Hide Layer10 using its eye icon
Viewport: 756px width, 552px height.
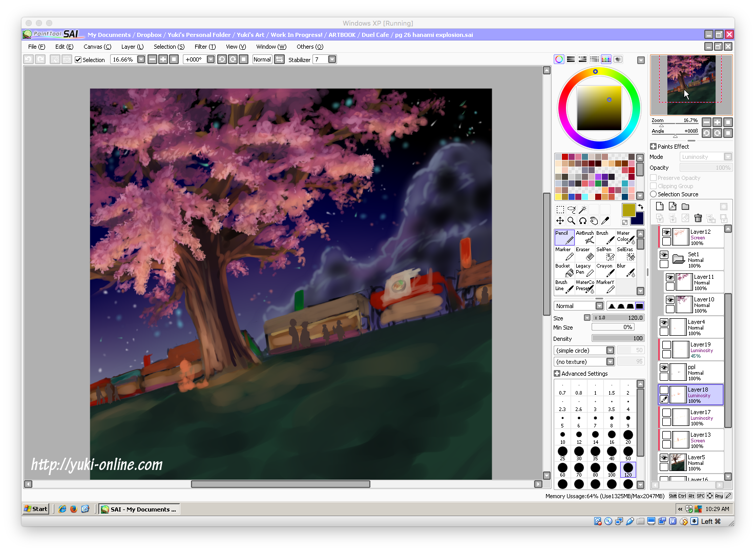tap(670, 300)
